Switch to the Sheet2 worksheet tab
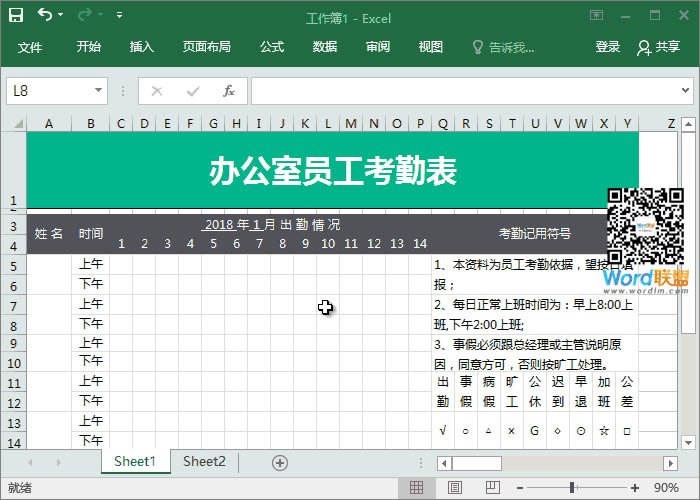The width and height of the screenshot is (700, 500). pyautogui.click(x=204, y=462)
